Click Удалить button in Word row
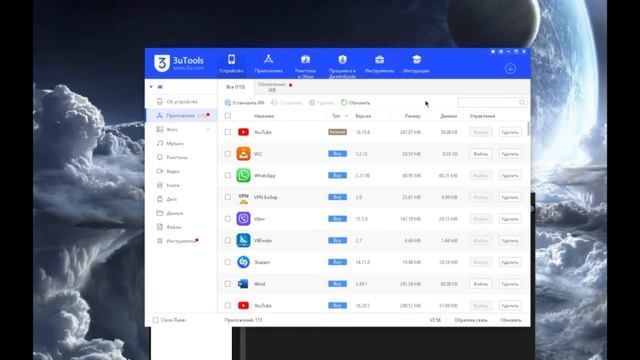This screenshot has width=640, height=360. (x=510, y=284)
